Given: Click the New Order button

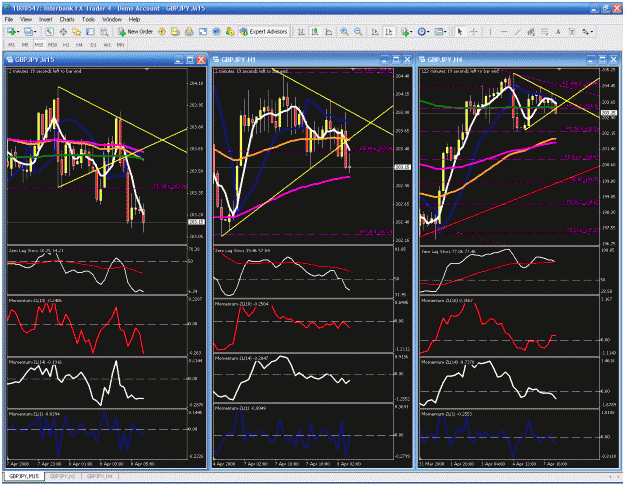Looking at the screenshot, I should [x=135, y=31].
